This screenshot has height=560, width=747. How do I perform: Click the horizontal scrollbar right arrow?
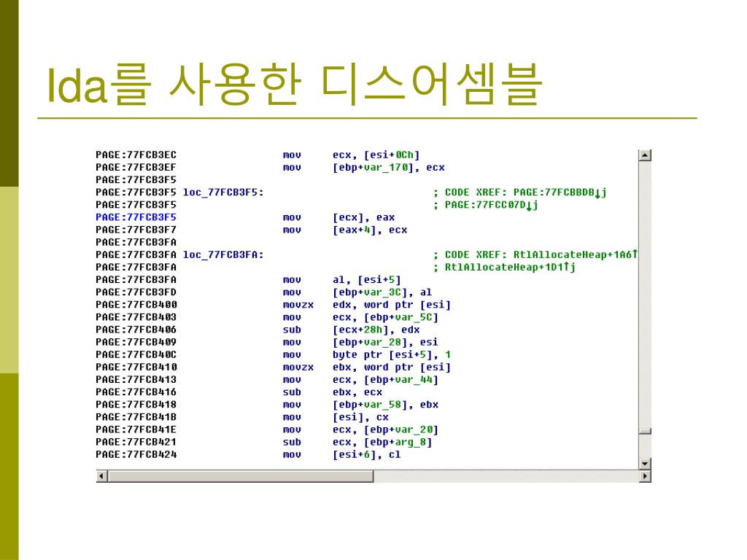tap(645, 475)
